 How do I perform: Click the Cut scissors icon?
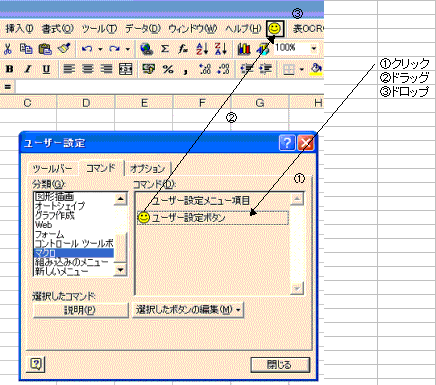pos(8,49)
